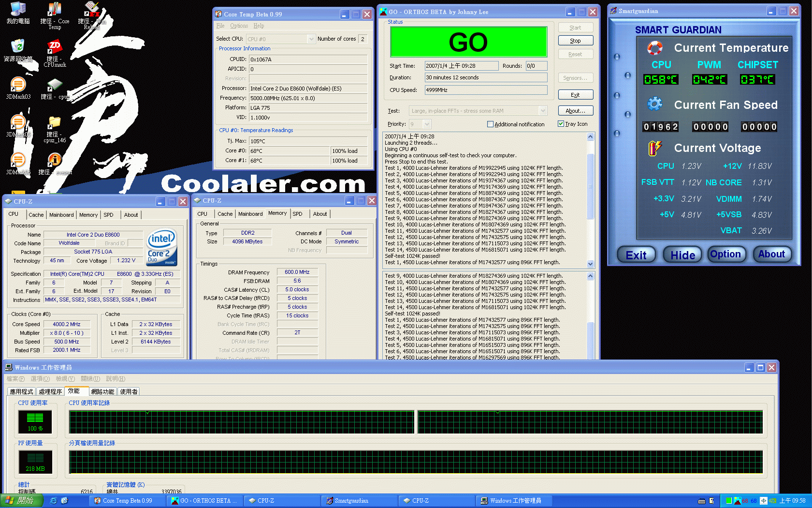Viewport: 812px width, 508px height.
Task: Open the My Computer (我的電腦) desktop icon
Action: 18,13
